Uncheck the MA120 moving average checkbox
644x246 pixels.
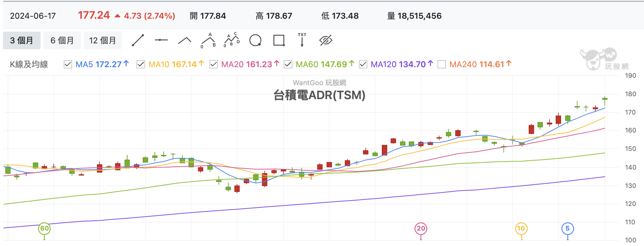(x=363, y=64)
